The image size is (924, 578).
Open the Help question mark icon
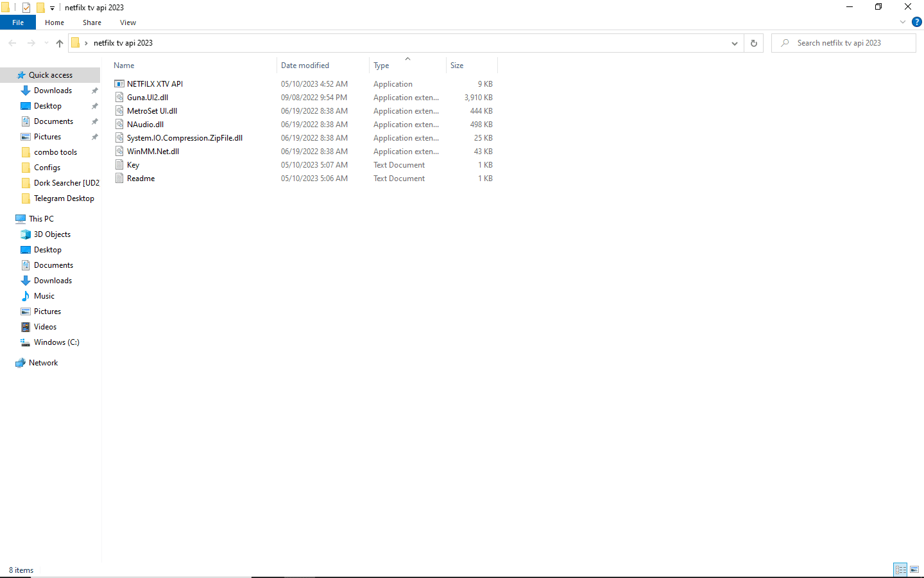tap(917, 22)
